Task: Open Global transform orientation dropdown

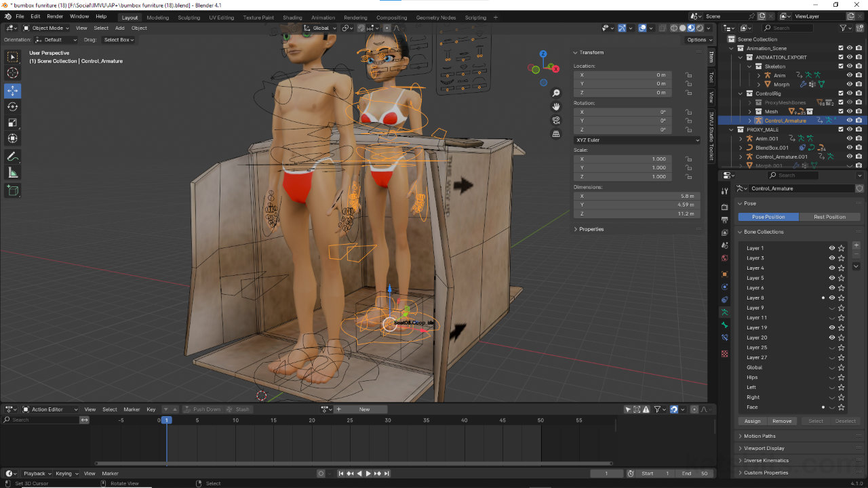Action: (x=319, y=28)
